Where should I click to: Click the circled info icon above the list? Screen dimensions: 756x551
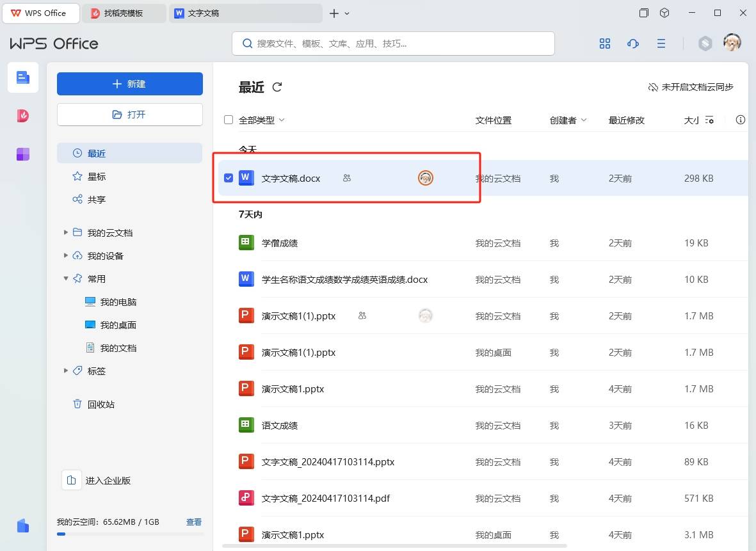point(740,120)
